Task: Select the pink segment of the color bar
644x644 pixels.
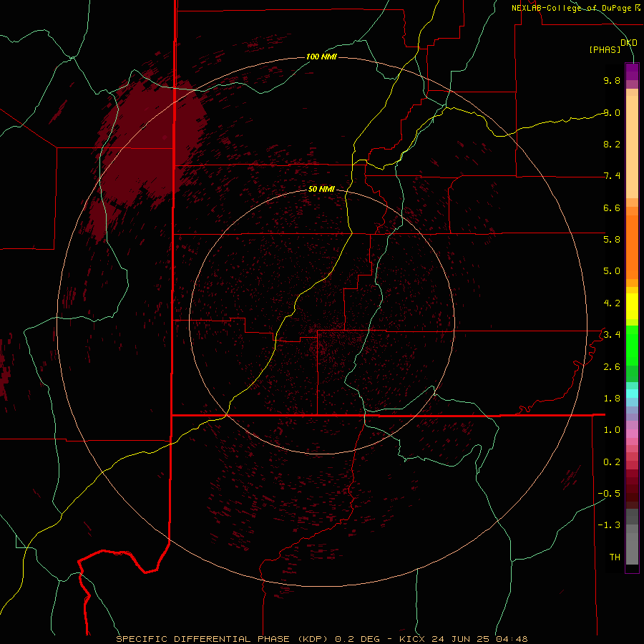Action: point(632,434)
